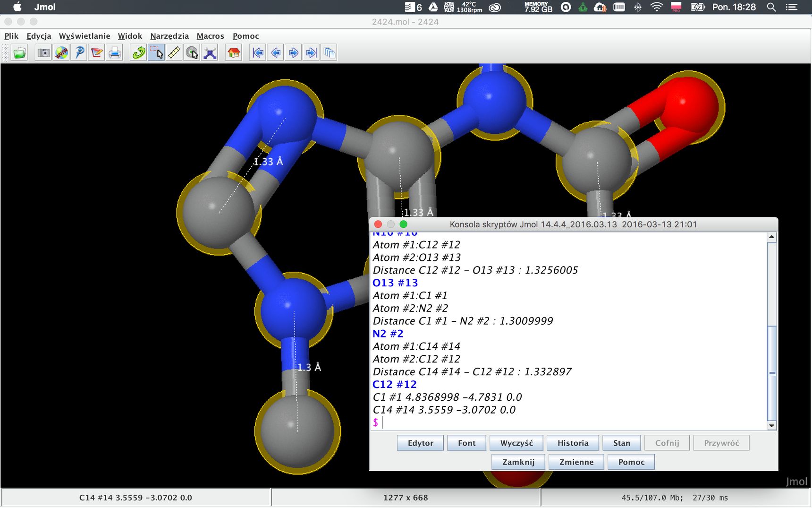Click the Wi-Fi icon in the menu bar
The image size is (812, 508).
click(x=656, y=7)
